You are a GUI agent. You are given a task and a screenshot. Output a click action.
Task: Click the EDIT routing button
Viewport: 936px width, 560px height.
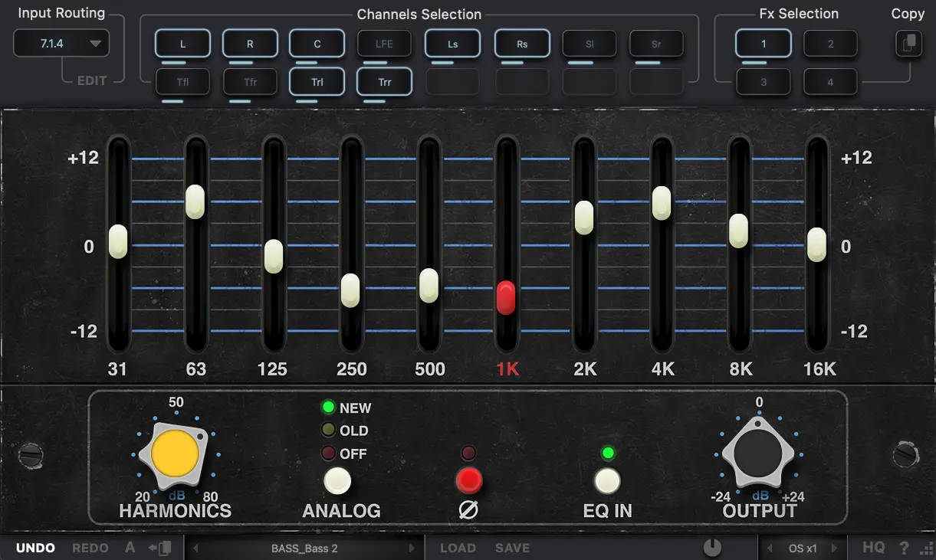pos(92,80)
